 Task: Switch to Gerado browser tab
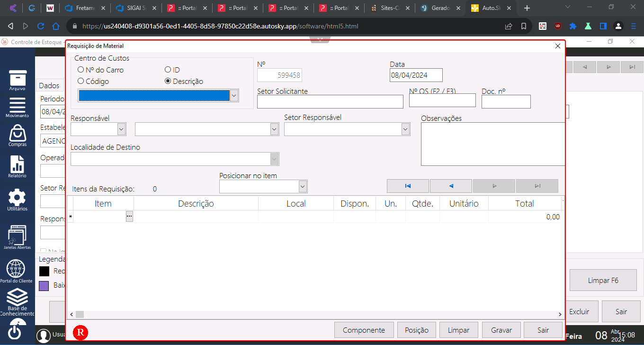441,8
